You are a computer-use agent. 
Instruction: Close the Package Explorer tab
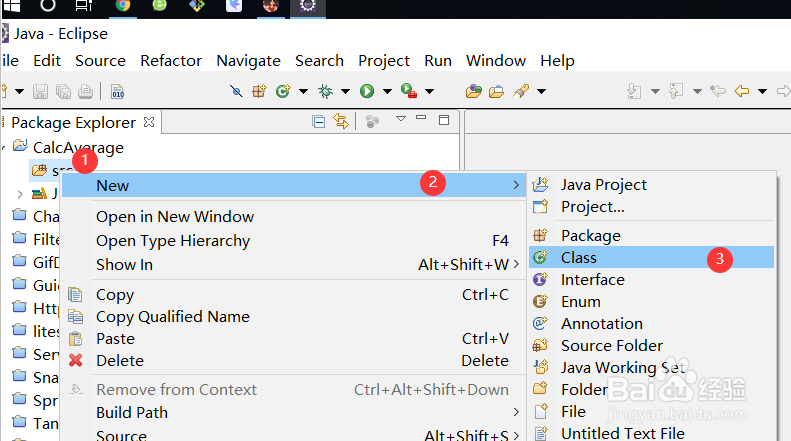pos(149,122)
